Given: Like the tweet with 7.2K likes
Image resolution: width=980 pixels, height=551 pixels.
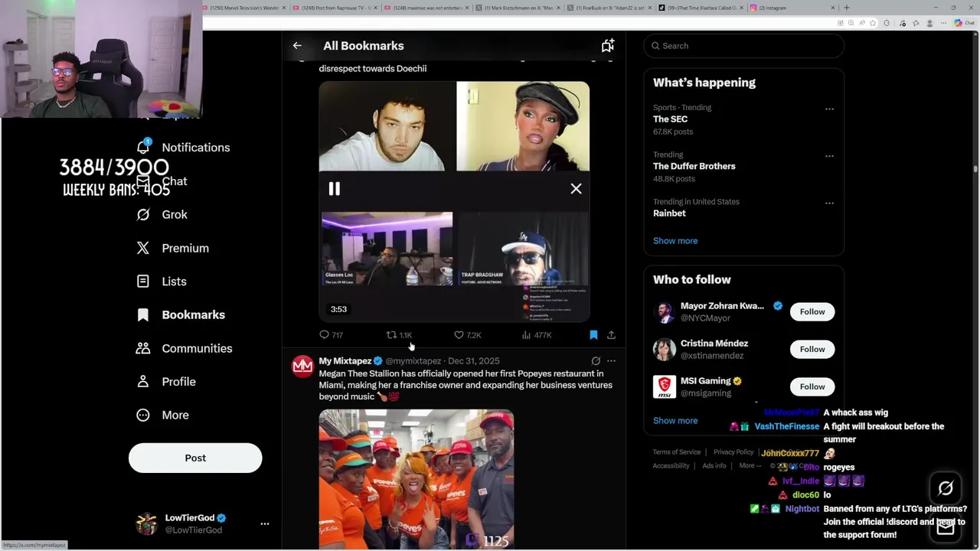Looking at the screenshot, I should pyautogui.click(x=467, y=335).
